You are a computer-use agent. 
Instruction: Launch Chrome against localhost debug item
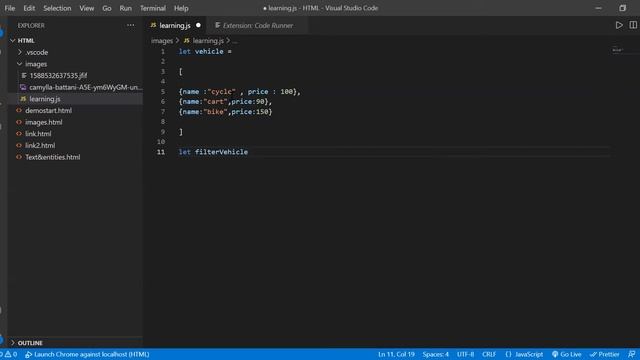click(87, 354)
